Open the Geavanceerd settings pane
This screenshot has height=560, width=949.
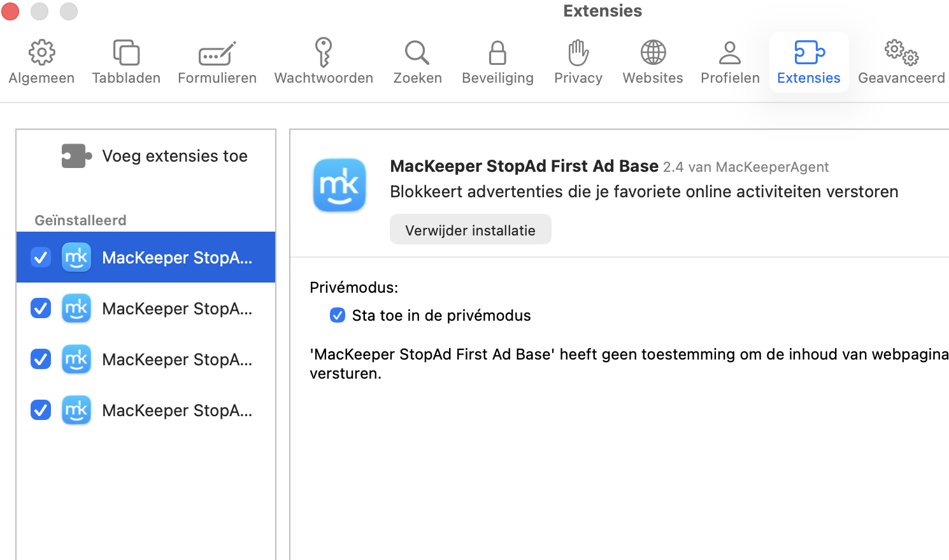901,60
